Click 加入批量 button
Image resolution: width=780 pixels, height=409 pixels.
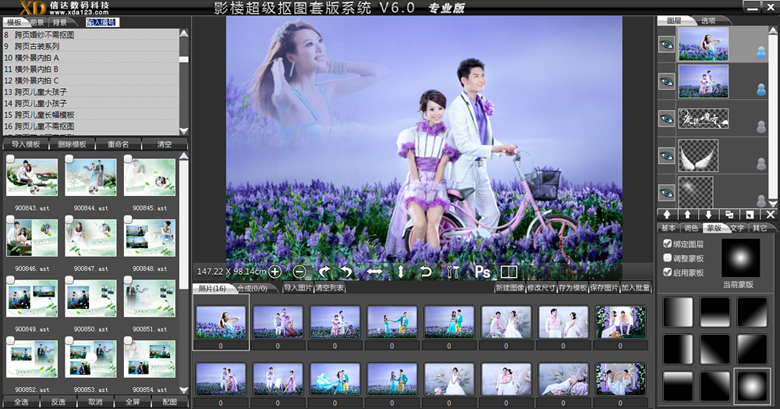[x=635, y=288]
